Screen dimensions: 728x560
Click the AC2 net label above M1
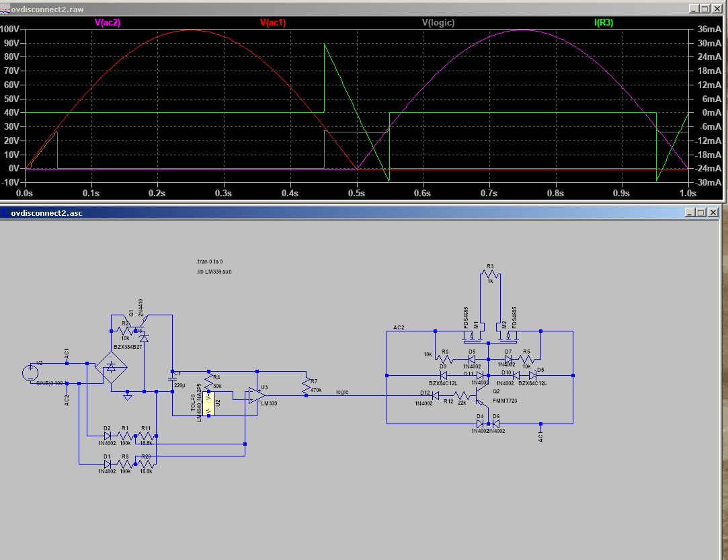coord(399,327)
